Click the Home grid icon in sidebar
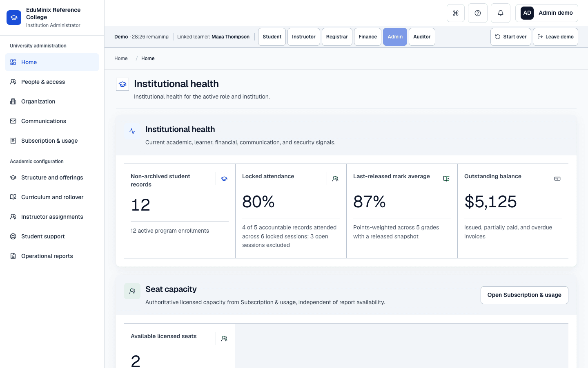Image resolution: width=588 pixels, height=368 pixels. click(x=13, y=62)
